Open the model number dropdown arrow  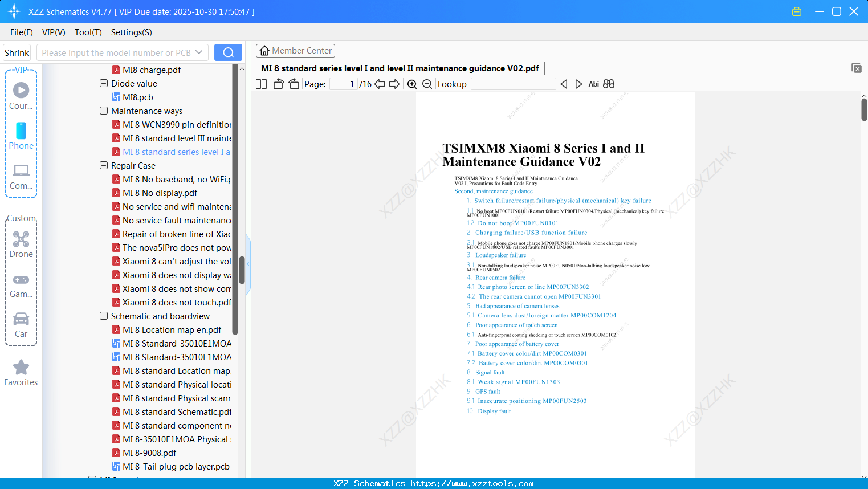tap(199, 52)
